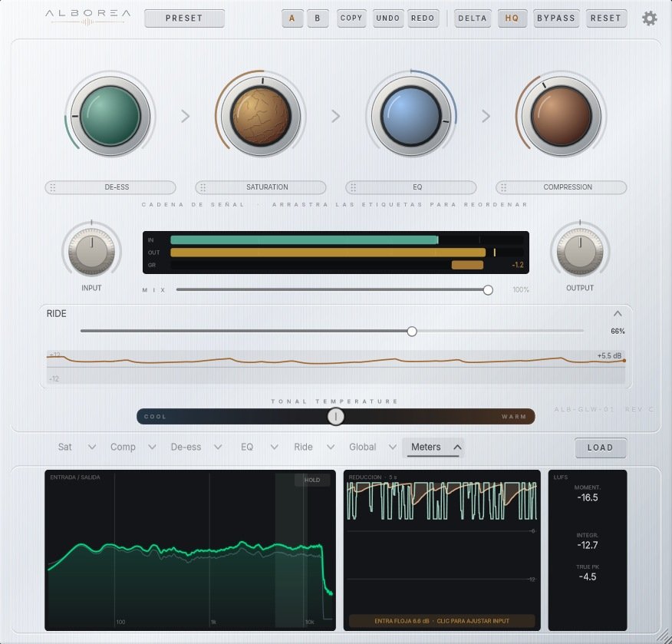Switch to the Global tab
The image size is (672, 644).
[x=363, y=447]
